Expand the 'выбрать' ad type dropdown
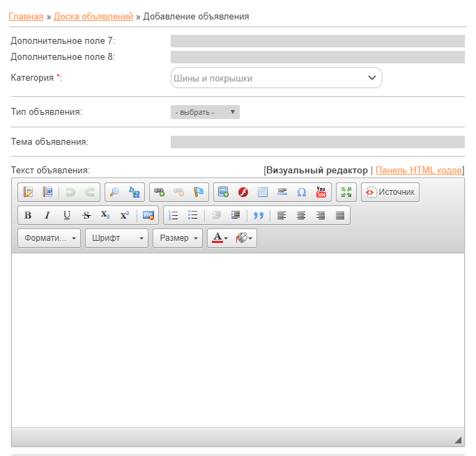This screenshot has width=476, height=456. coord(205,112)
